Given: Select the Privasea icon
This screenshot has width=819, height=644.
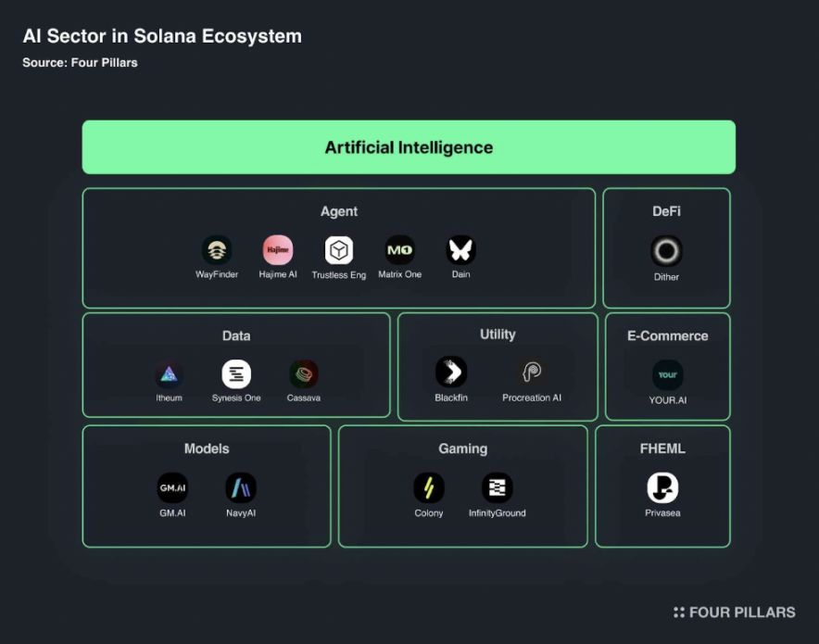Looking at the screenshot, I should coord(662,487).
